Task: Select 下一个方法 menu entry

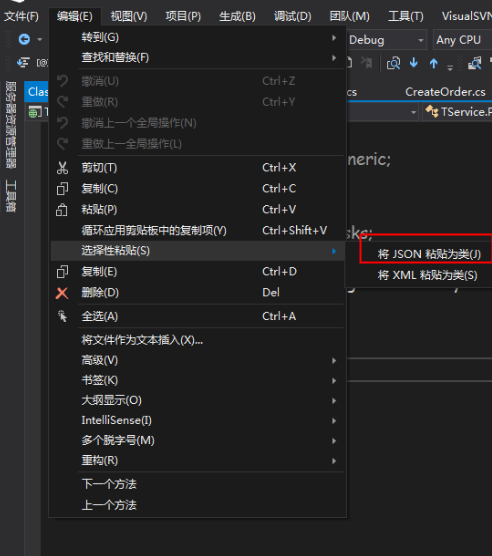Action: [197, 484]
